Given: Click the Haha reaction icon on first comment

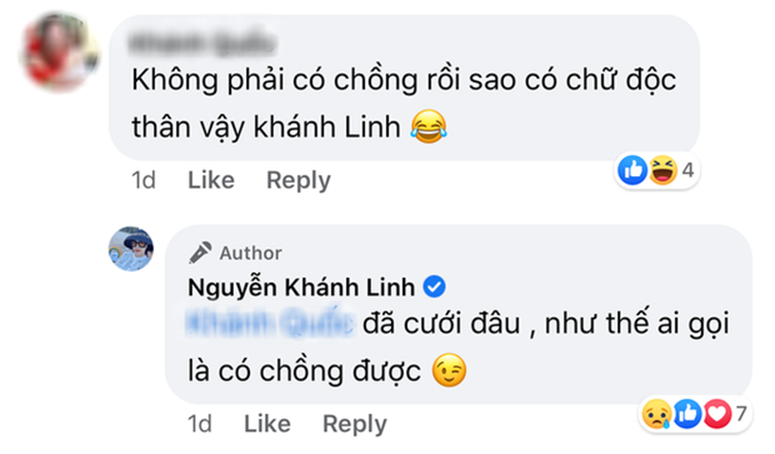Looking at the screenshot, I should pyautogui.click(x=661, y=171).
